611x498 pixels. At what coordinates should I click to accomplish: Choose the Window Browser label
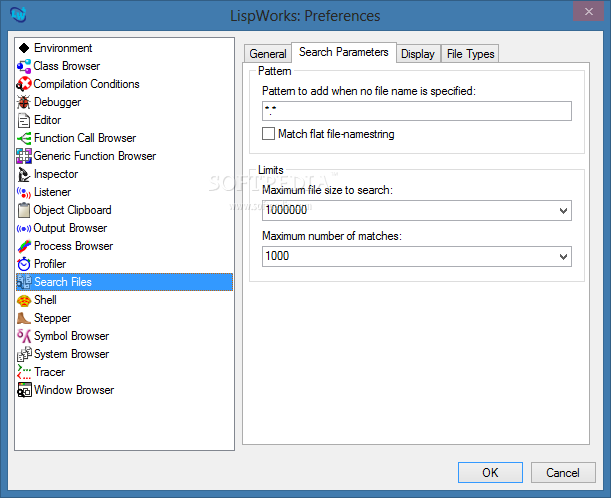tap(74, 390)
